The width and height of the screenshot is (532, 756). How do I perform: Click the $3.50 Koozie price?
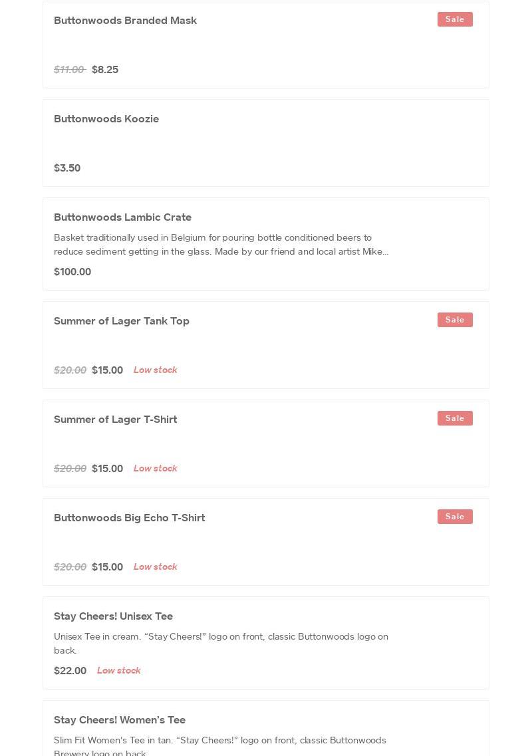67,168
